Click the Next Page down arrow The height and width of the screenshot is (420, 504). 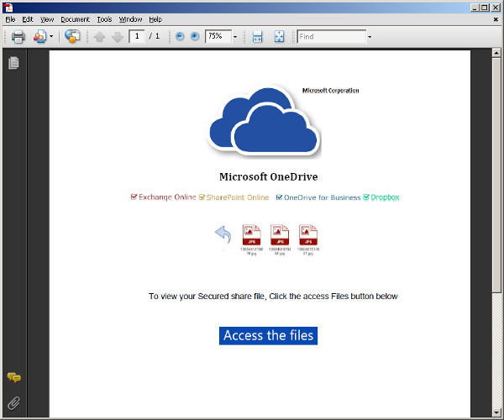(x=117, y=37)
